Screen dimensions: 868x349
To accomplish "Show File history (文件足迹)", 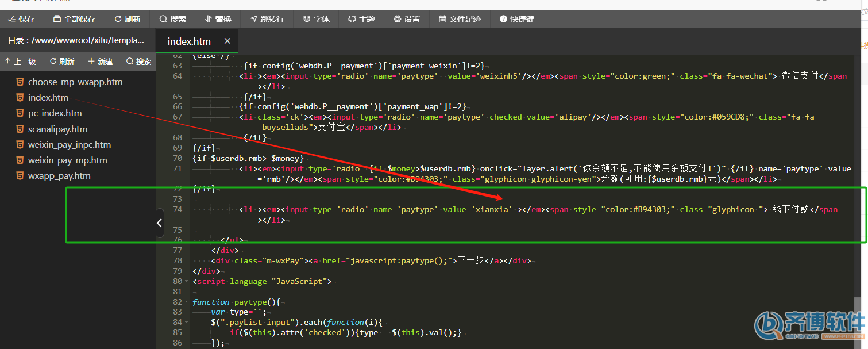I will pos(460,19).
